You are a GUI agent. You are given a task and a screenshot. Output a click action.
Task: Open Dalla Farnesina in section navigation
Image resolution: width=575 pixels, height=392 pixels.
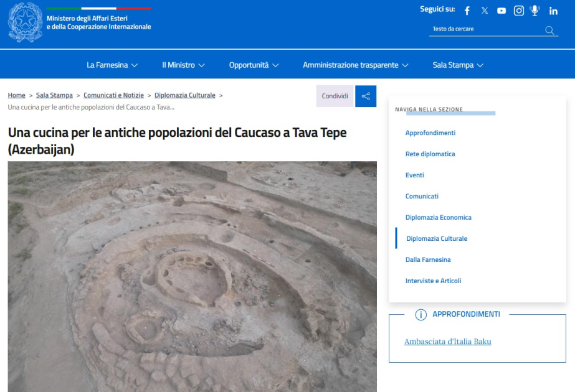click(x=428, y=259)
